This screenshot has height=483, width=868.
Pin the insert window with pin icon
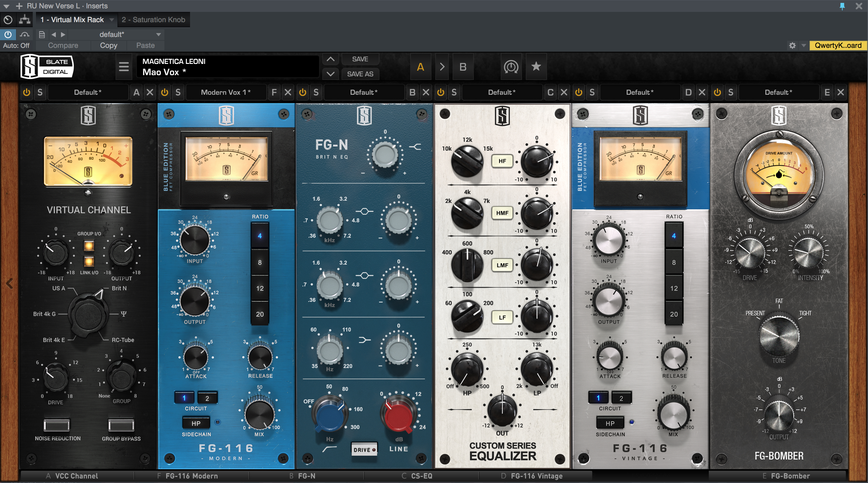842,6
